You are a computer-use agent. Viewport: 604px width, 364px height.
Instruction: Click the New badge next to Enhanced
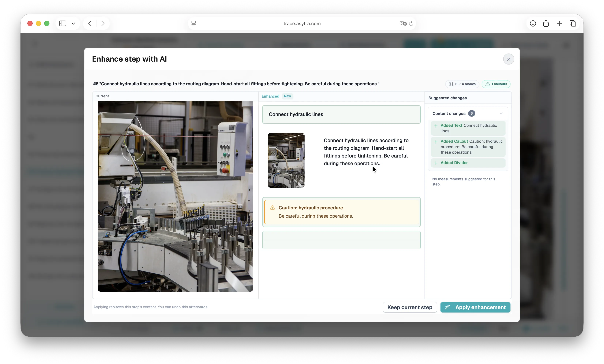tap(287, 96)
